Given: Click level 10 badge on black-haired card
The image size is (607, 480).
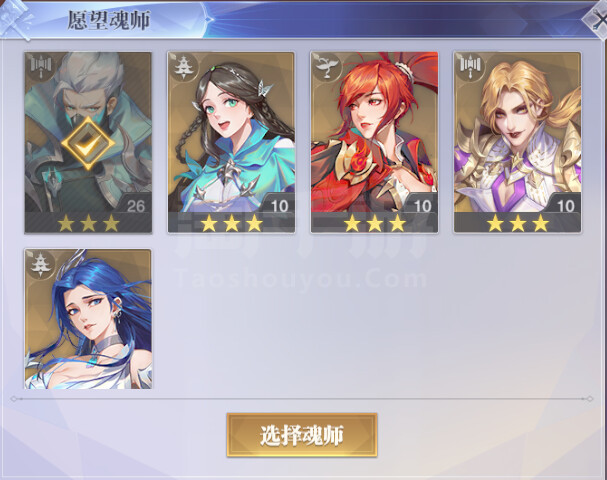Looking at the screenshot, I should [x=279, y=205].
